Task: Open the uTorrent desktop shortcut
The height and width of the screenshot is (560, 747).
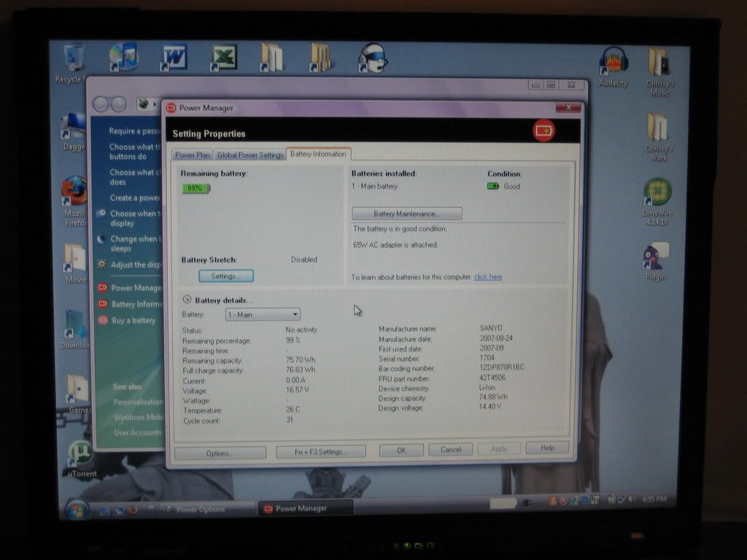Action: click(82, 455)
